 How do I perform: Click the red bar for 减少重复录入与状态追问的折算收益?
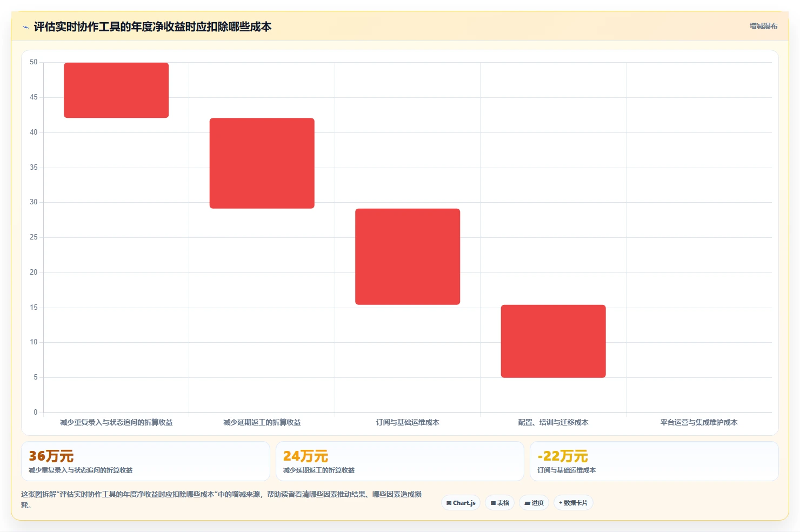tap(116, 90)
